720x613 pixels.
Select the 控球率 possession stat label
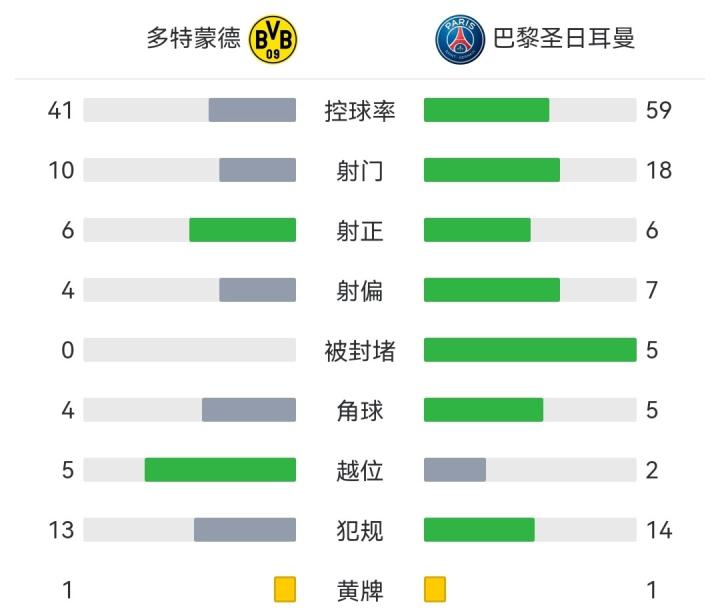click(x=360, y=110)
